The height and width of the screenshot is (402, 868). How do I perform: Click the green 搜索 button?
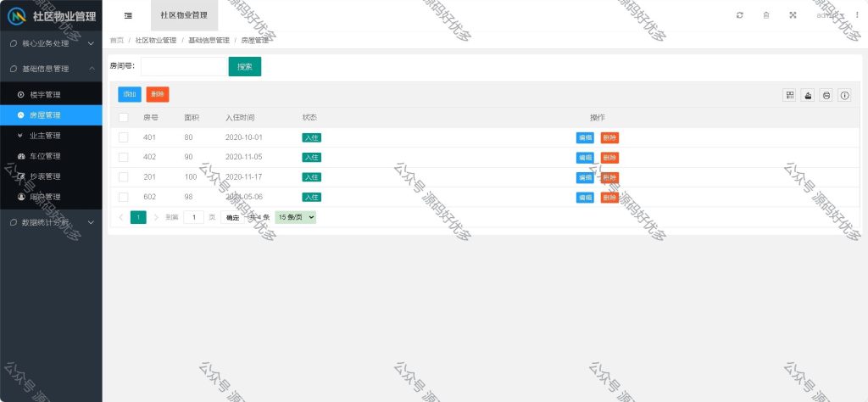(245, 66)
